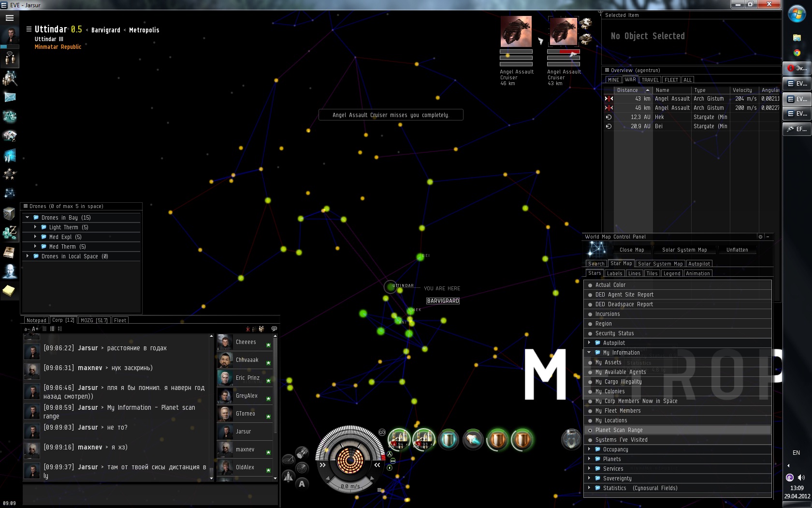This screenshot has width=812, height=508.
Task: Select Incursions star option
Action: 678,314
